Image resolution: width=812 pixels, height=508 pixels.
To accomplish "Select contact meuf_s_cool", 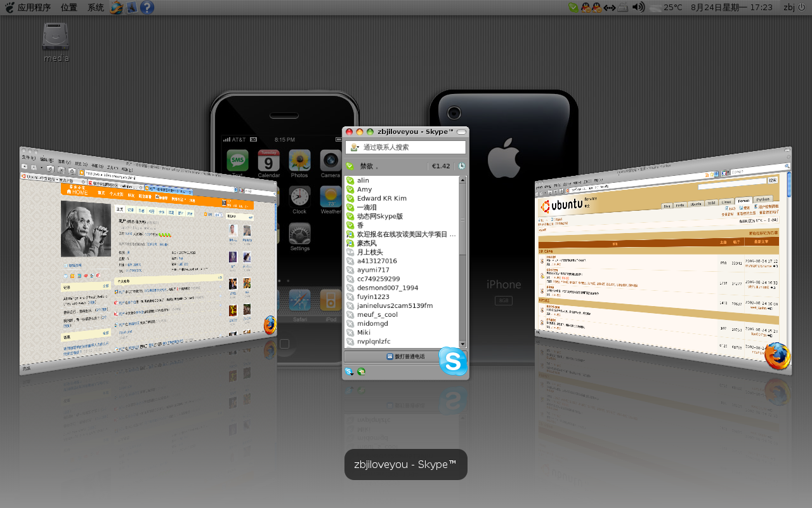I will [x=402, y=314].
